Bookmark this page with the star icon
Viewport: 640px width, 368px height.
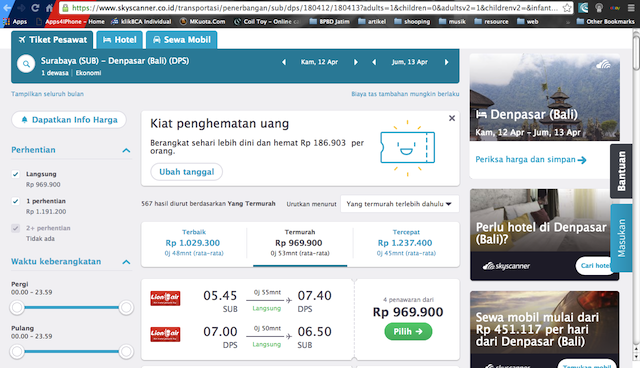567,7
